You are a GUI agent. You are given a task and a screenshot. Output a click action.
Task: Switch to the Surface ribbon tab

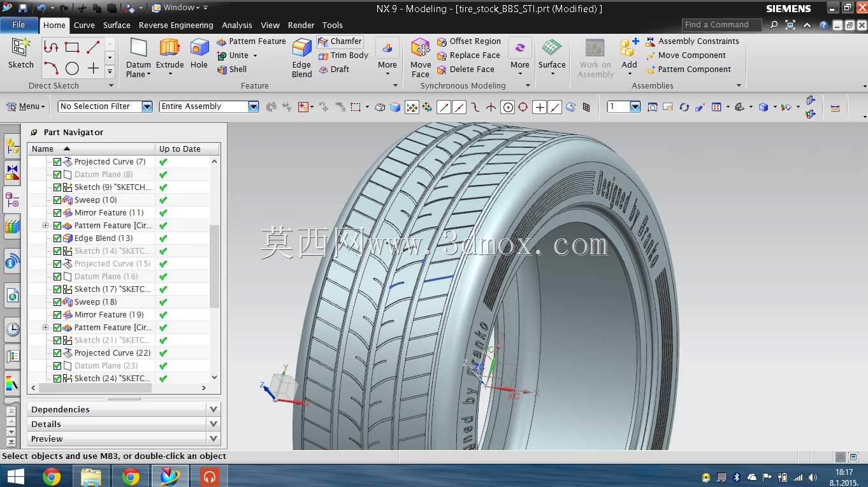pyautogui.click(x=117, y=25)
